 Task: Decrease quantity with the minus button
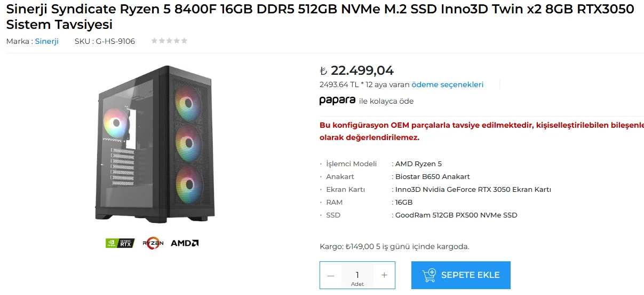tap(331, 275)
